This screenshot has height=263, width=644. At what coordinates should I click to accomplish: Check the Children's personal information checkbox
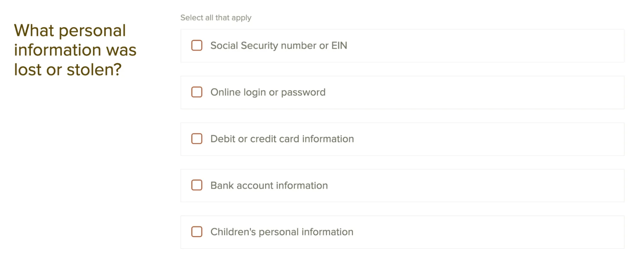[x=197, y=232]
